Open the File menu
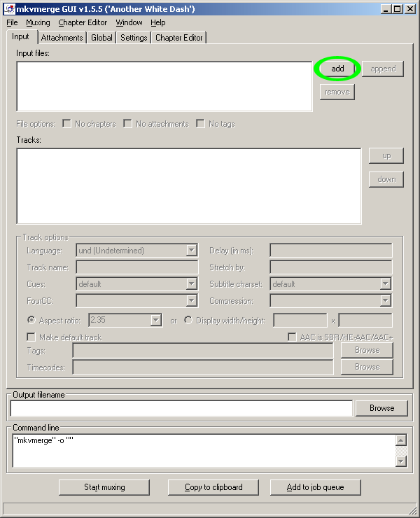 12,23
